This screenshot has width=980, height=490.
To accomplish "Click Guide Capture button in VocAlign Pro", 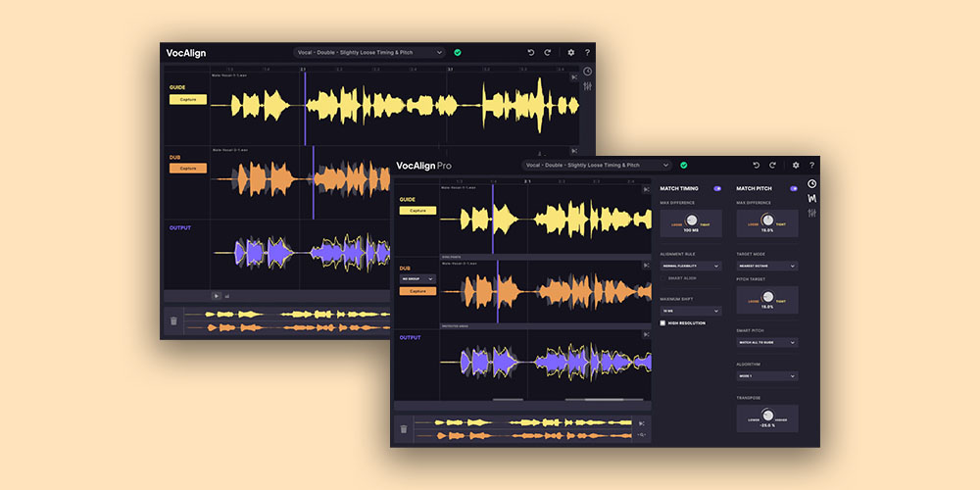I will point(418,211).
